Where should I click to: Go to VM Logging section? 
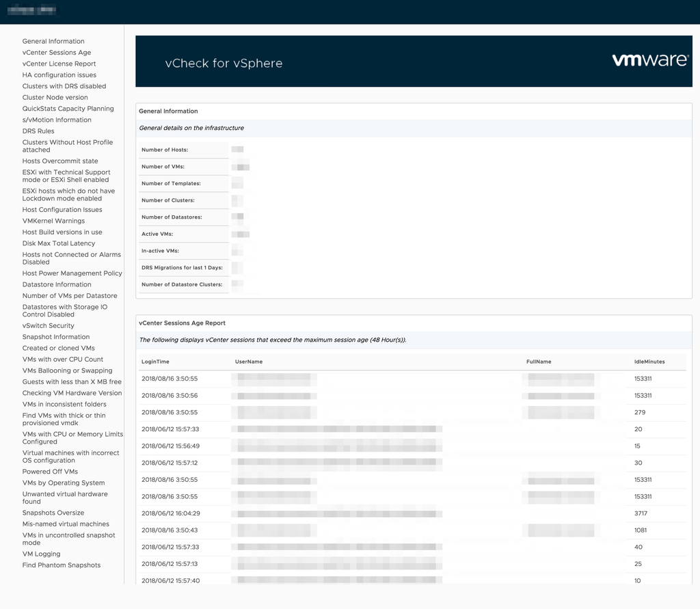pyautogui.click(x=41, y=554)
